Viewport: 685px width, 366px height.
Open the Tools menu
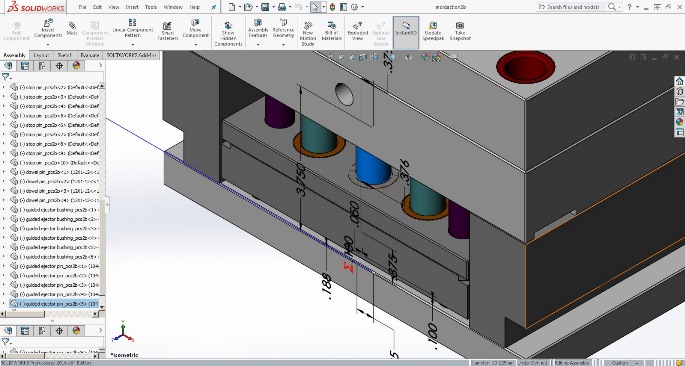click(x=151, y=7)
